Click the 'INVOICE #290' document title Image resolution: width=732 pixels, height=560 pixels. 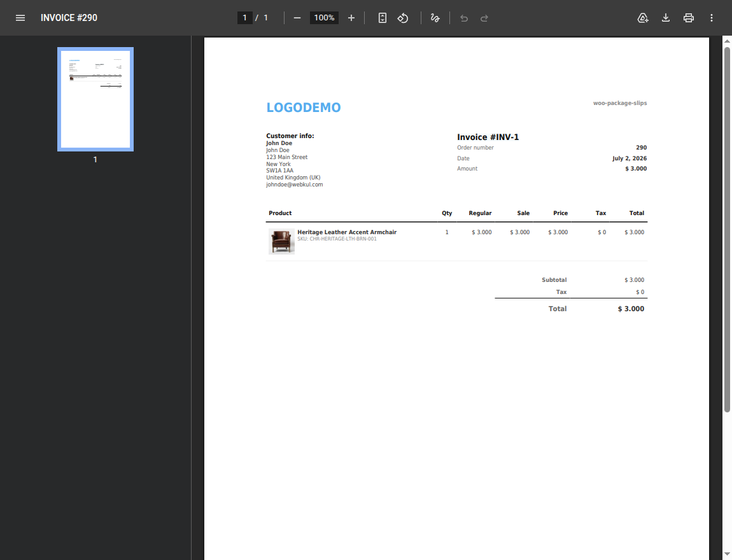pyautogui.click(x=69, y=18)
